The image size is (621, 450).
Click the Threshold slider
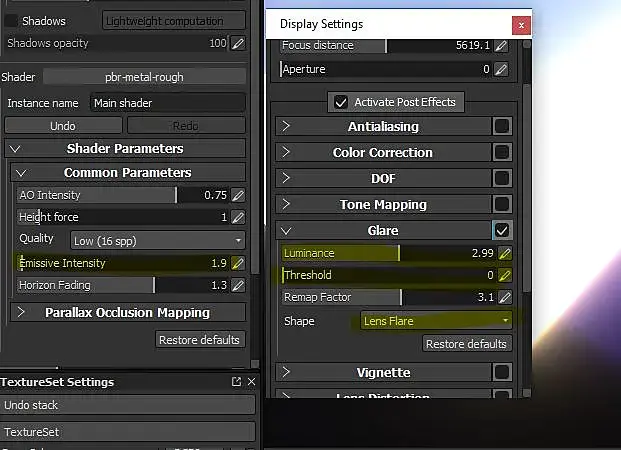point(389,275)
